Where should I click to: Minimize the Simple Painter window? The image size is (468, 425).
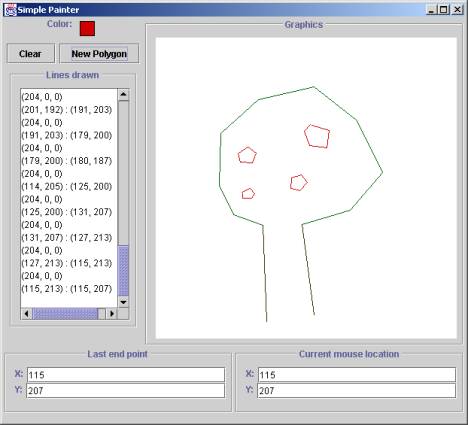(431, 10)
